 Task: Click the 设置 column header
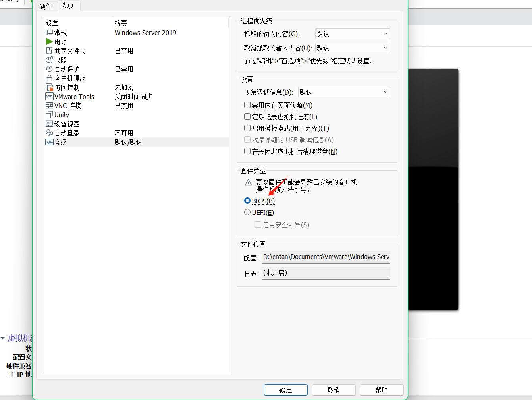tap(52, 23)
